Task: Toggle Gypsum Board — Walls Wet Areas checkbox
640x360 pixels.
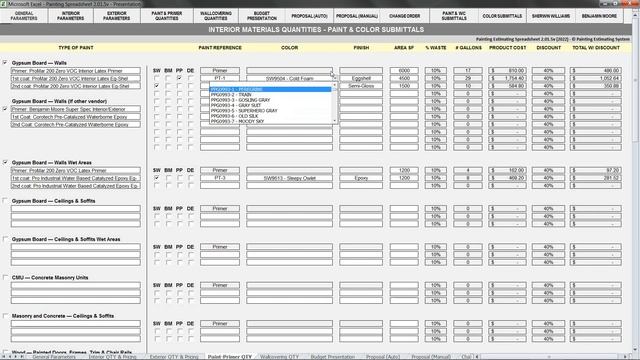Action: coord(5,162)
